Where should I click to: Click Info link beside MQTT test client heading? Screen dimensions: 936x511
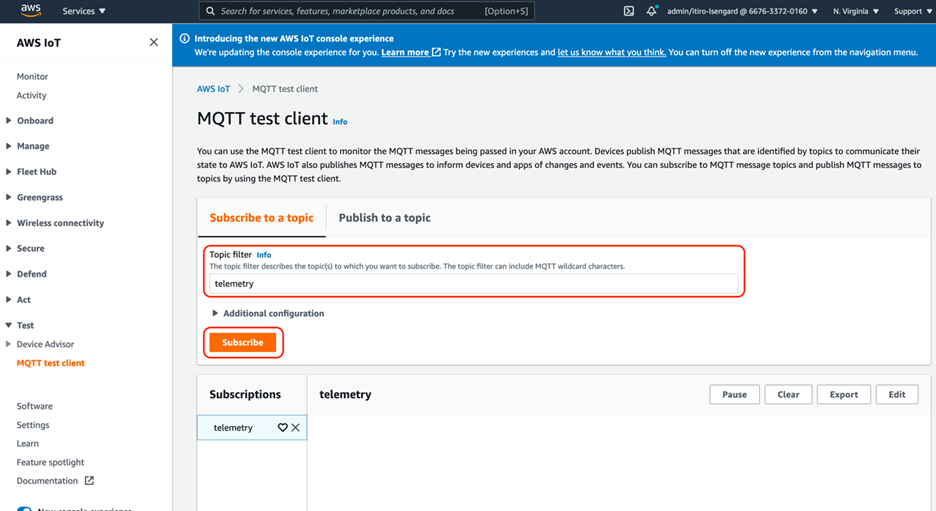coord(340,122)
